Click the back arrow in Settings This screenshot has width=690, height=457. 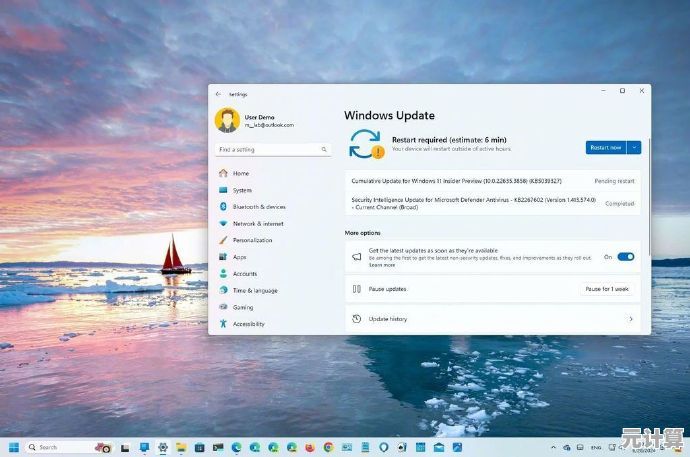pos(219,93)
